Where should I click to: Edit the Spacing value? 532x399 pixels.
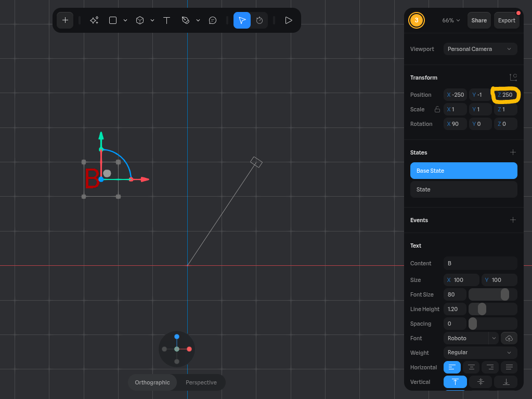(x=455, y=324)
